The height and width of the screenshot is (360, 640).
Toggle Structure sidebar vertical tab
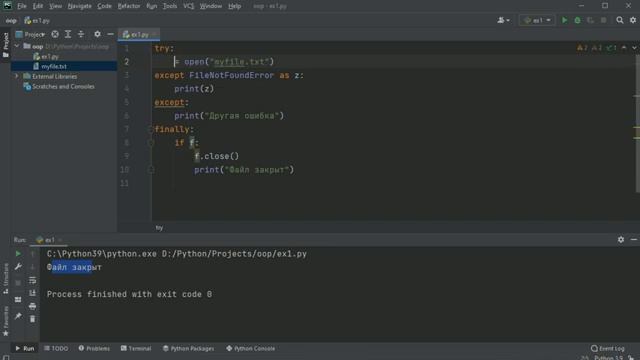[6, 279]
